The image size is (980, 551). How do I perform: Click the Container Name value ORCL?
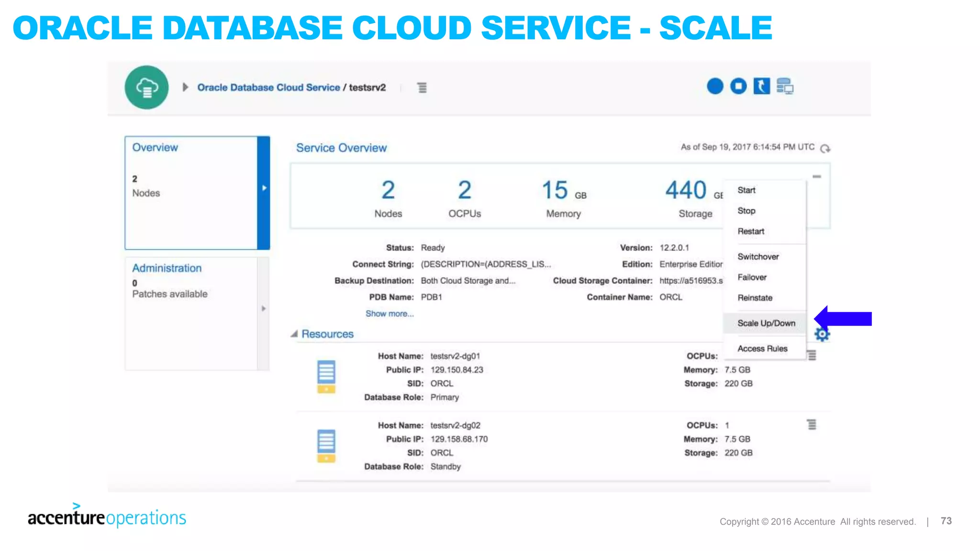(671, 298)
